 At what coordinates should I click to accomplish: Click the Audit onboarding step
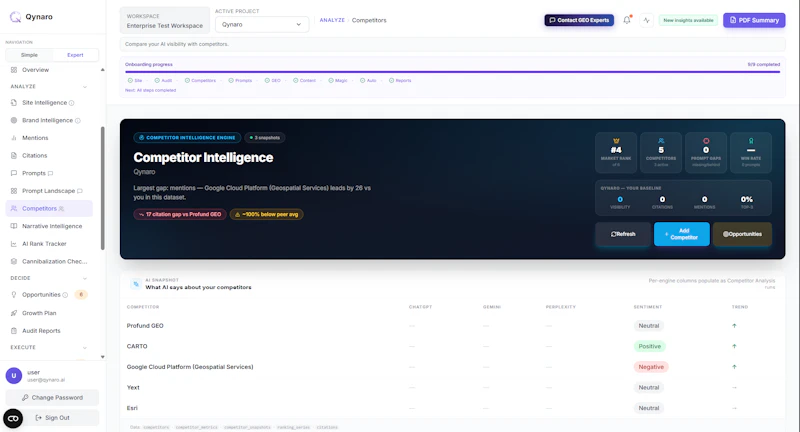point(164,81)
